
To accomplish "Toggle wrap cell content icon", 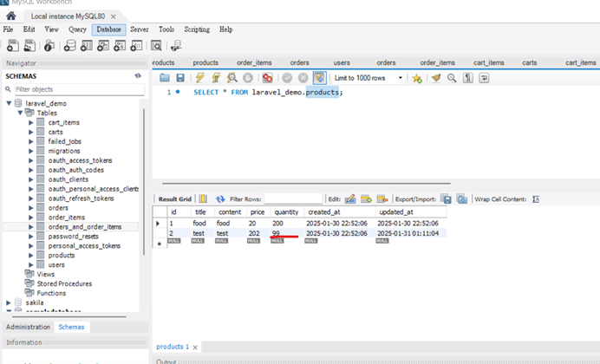I will point(536,199).
